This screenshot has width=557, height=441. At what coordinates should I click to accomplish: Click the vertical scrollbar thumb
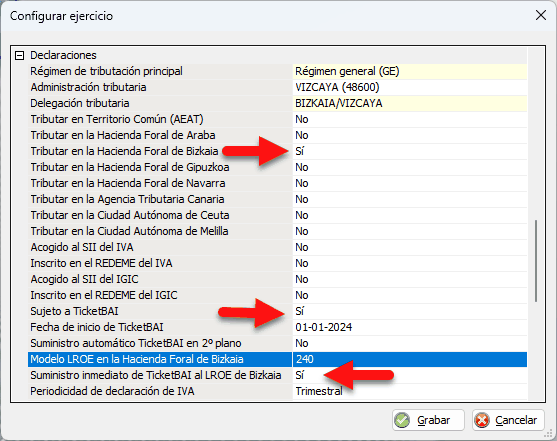click(x=536, y=261)
